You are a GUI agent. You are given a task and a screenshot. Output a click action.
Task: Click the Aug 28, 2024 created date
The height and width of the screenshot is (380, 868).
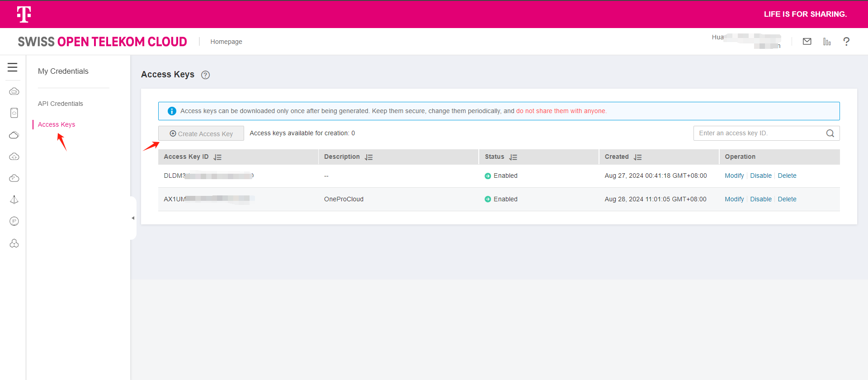click(x=656, y=199)
